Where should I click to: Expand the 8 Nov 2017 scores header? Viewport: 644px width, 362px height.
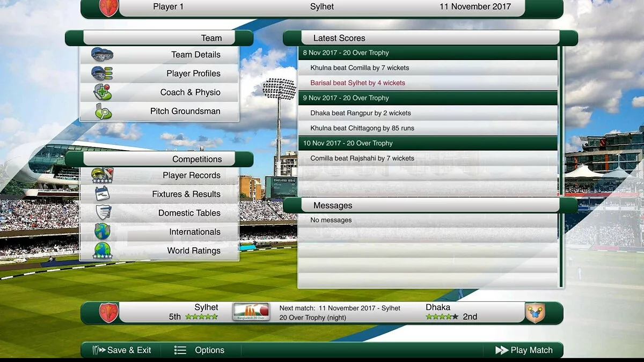pos(428,53)
